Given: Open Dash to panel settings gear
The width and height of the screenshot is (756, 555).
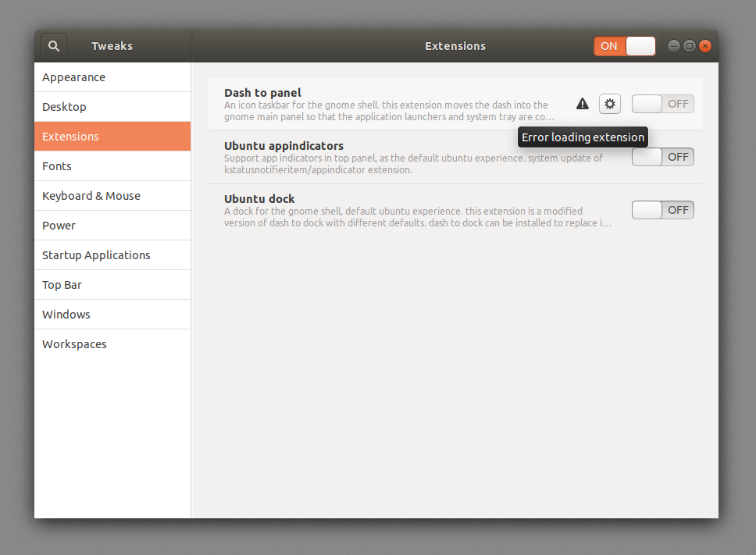Looking at the screenshot, I should tap(610, 104).
